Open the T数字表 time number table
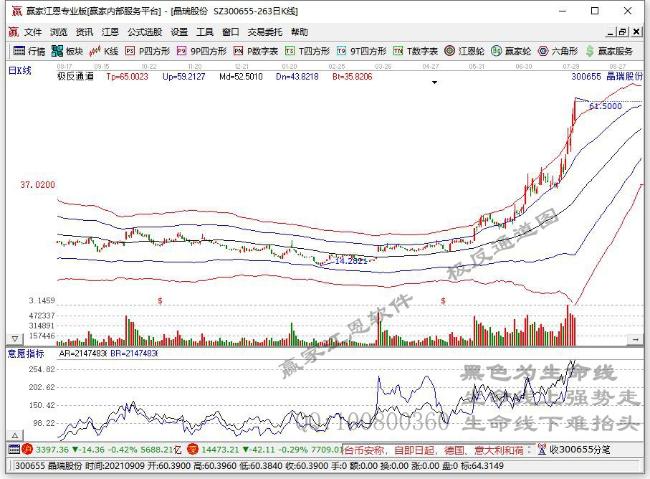Viewport: 650px width, 479px height. tap(413, 50)
